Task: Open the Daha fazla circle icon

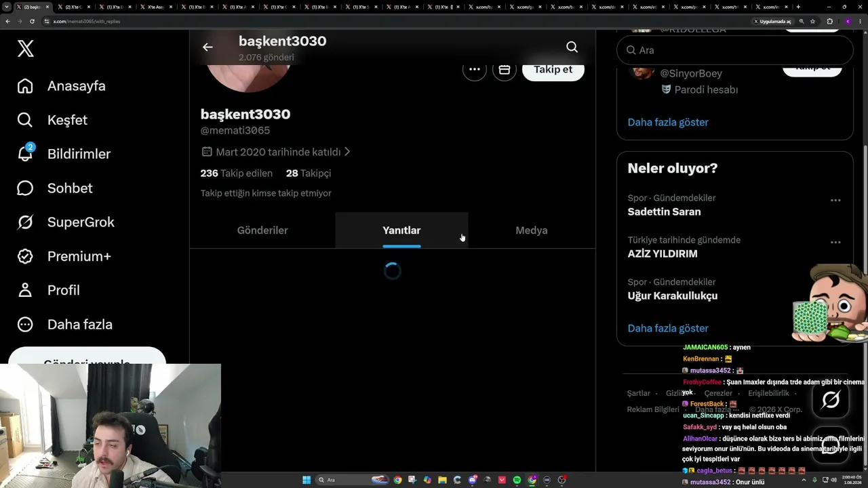Action: tap(25, 324)
